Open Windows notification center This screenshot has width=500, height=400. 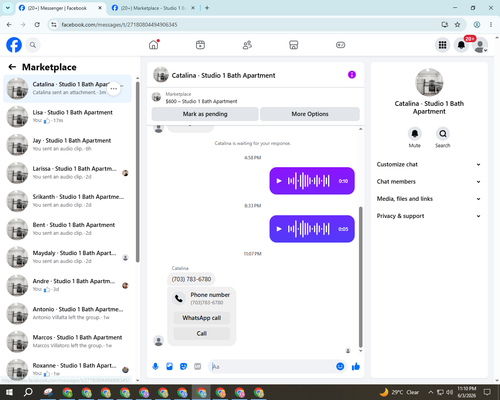click(487, 392)
